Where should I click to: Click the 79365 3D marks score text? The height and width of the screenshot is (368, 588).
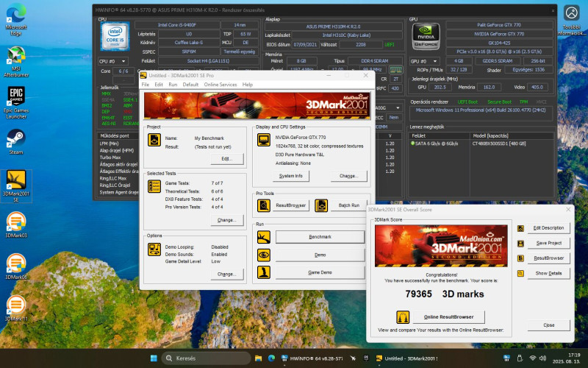click(445, 294)
